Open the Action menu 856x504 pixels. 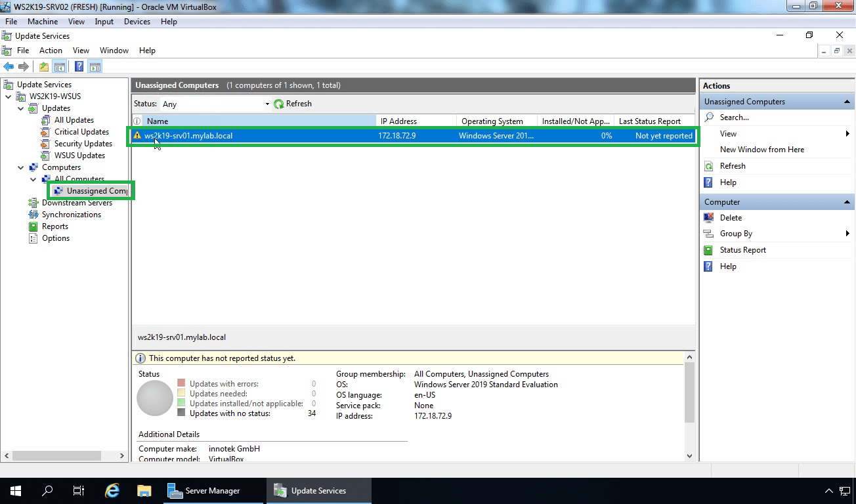point(51,51)
